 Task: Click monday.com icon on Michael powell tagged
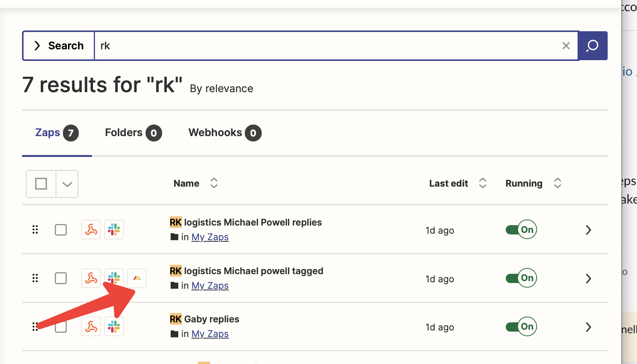137,278
